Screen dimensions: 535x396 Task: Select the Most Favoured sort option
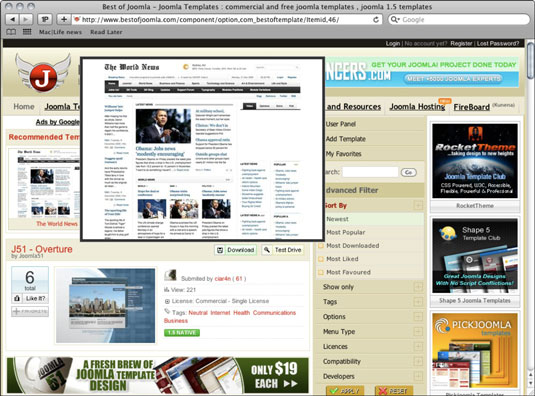[x=348, y=272]
